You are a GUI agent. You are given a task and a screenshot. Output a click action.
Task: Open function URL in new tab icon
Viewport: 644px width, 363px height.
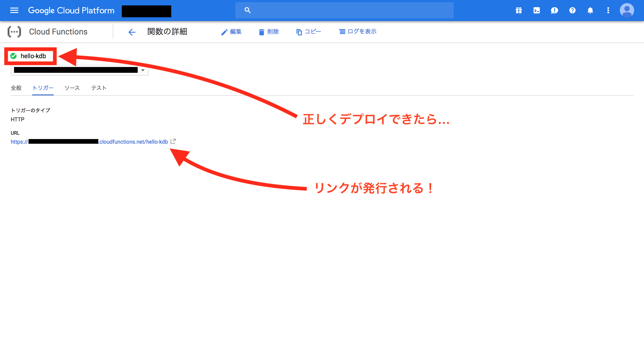173,141
